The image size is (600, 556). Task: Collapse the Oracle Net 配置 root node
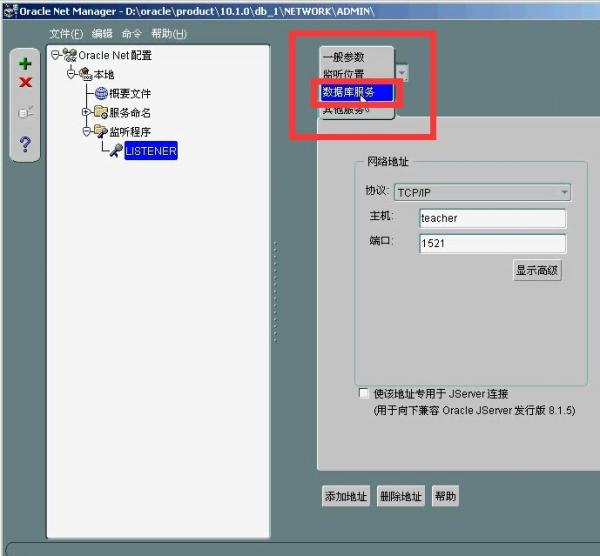click(x=55, y=55)
